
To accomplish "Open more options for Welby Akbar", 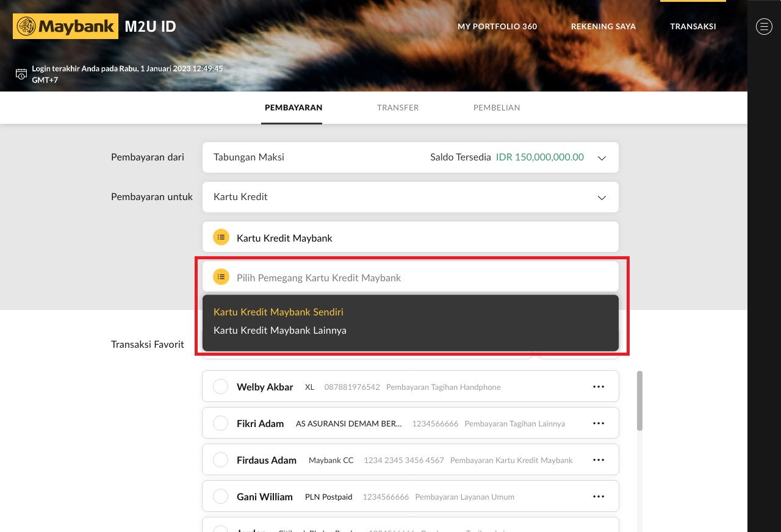I will click(599, 387).
